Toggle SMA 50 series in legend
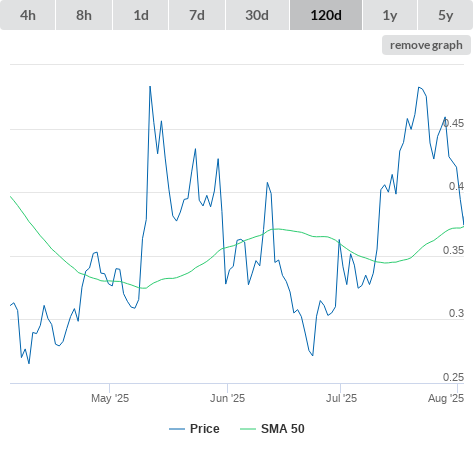 coord(283,429)
